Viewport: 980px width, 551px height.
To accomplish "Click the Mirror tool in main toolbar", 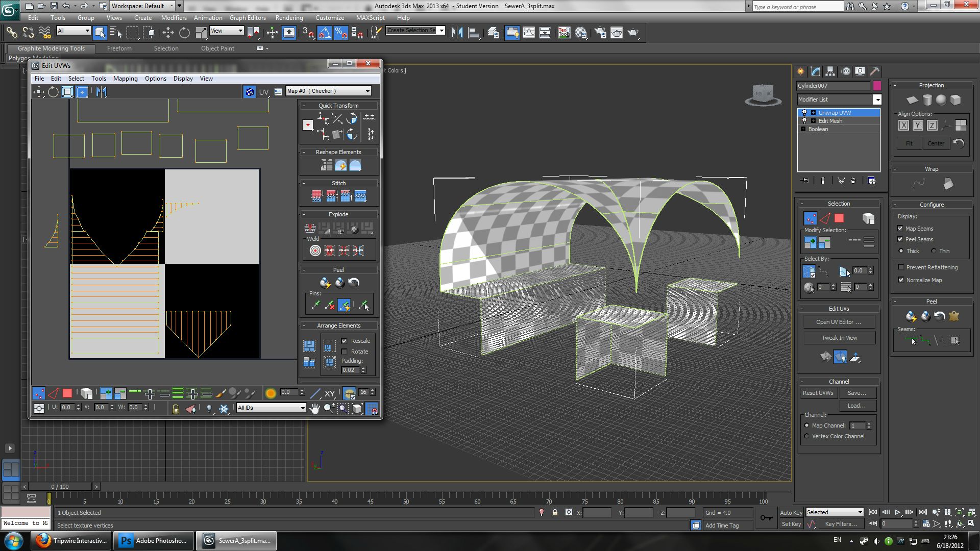I will pyautogui.click(x=457, y=33).
